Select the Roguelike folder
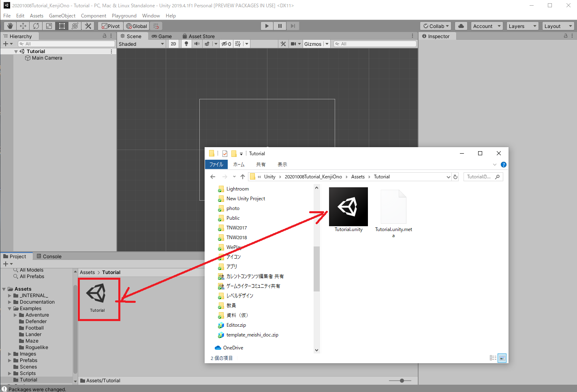Image resolution: width=577 pixels, height=392 pixels. coord(36,347)
